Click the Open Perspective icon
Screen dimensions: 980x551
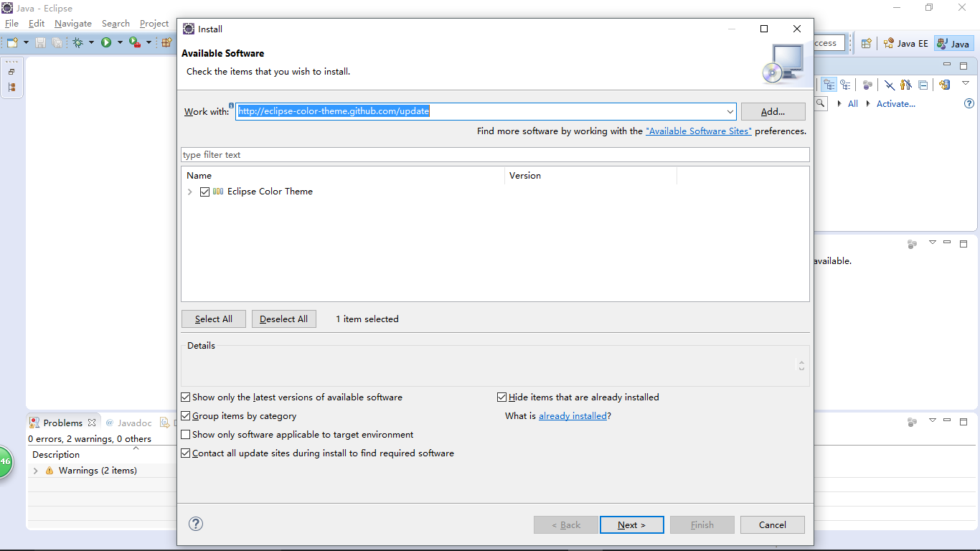pos(867,44)
